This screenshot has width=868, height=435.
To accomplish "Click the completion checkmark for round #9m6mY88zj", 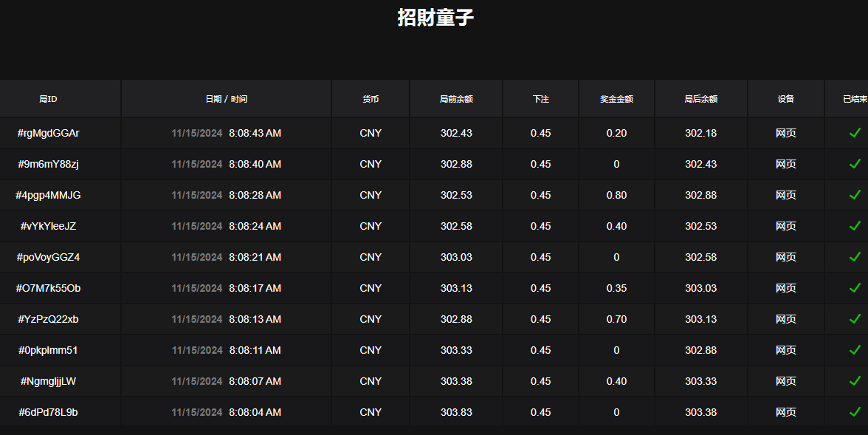I will point(856,164).
